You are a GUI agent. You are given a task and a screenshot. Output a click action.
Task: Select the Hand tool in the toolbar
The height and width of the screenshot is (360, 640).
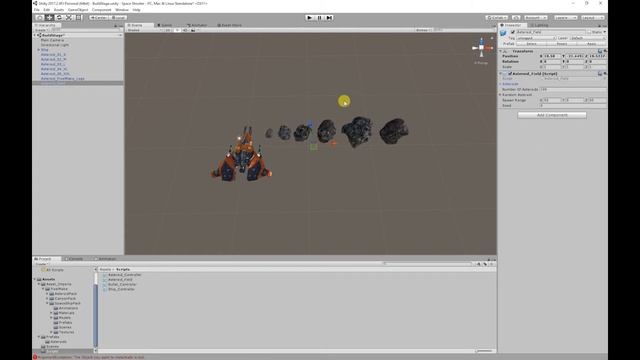tap(40, 18)
